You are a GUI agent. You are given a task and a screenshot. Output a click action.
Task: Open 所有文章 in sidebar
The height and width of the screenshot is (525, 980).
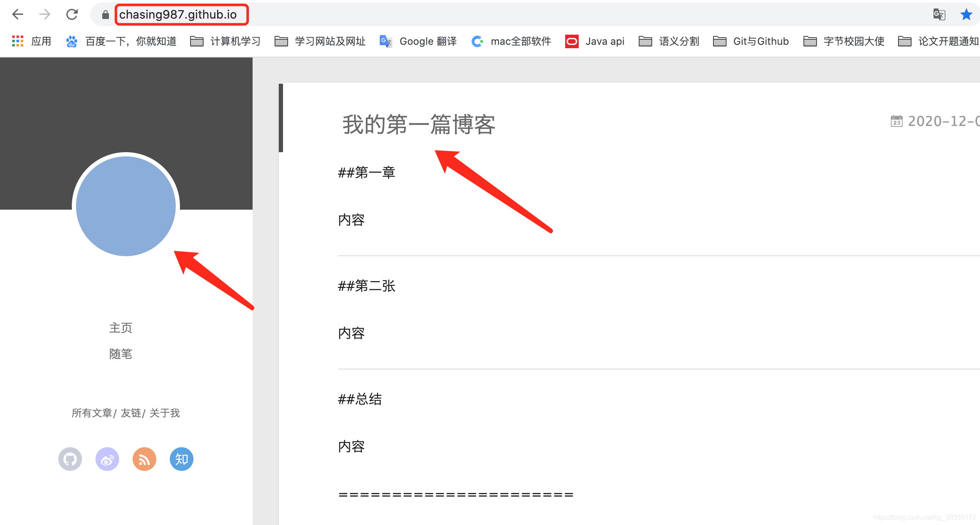(x=92, y=413)
